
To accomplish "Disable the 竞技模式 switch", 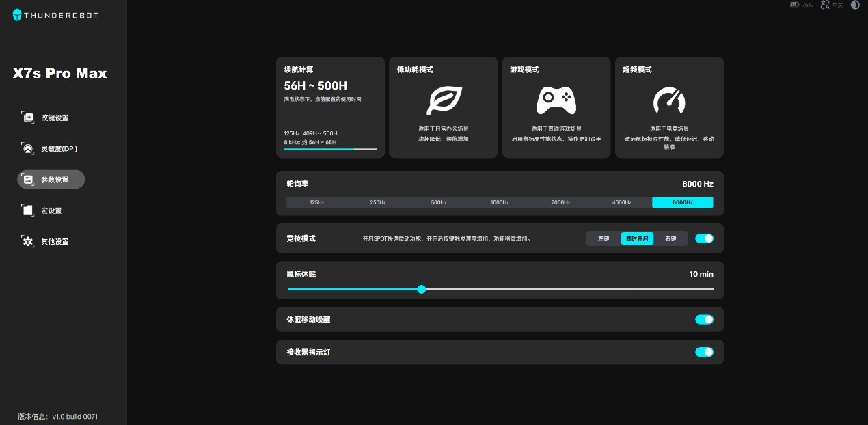I will 704,238.
